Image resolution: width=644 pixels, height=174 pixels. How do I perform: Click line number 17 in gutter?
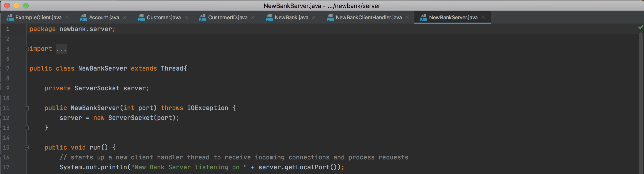pos(6,167)
